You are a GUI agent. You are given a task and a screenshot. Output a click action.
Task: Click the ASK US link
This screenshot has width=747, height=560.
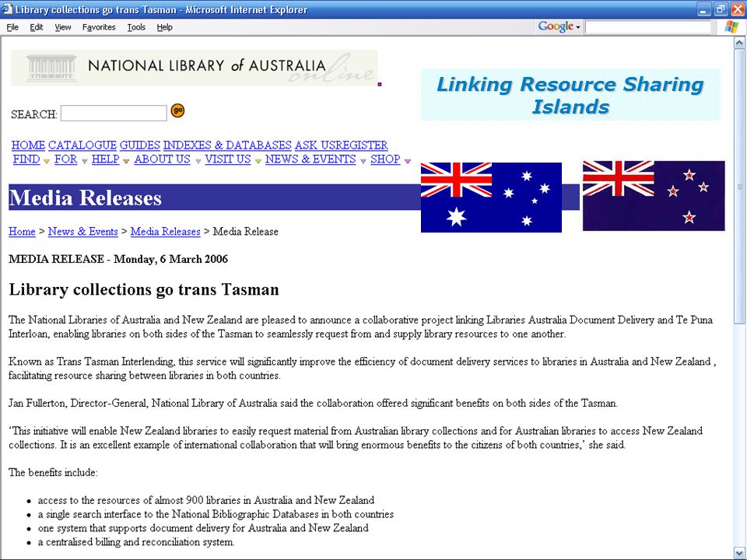(x=315, y=145)
